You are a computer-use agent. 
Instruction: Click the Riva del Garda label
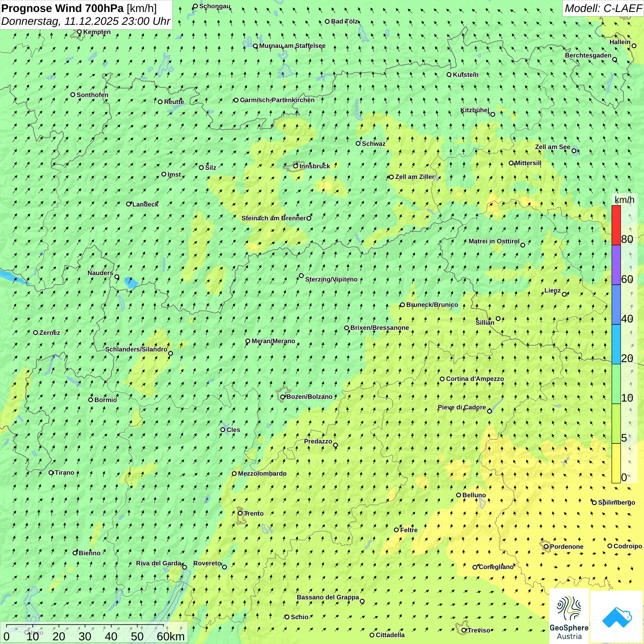159,563
